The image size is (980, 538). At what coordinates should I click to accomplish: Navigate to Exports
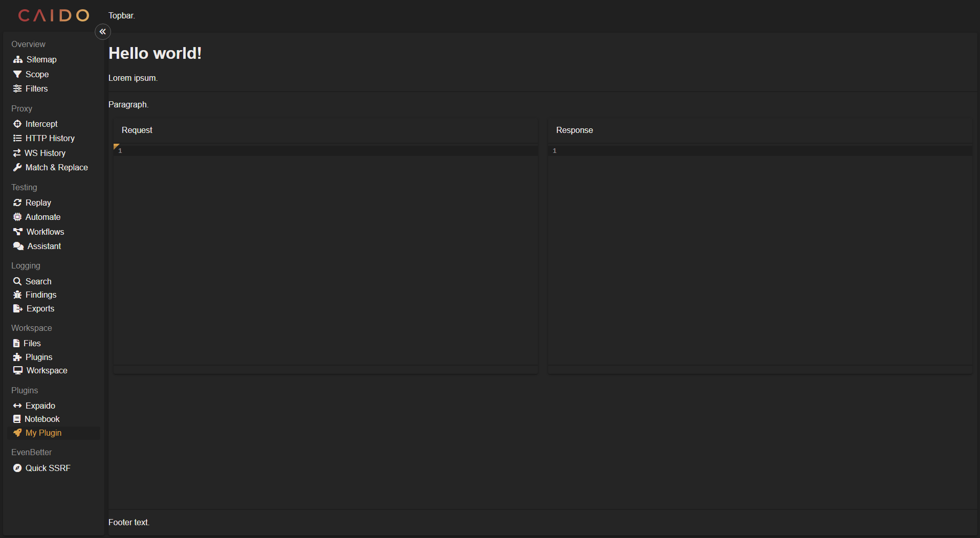pos(40,309)
